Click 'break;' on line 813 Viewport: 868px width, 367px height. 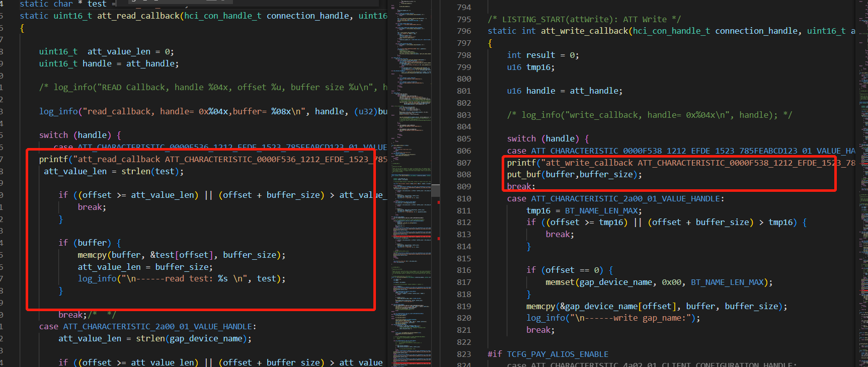pos(560,234)
